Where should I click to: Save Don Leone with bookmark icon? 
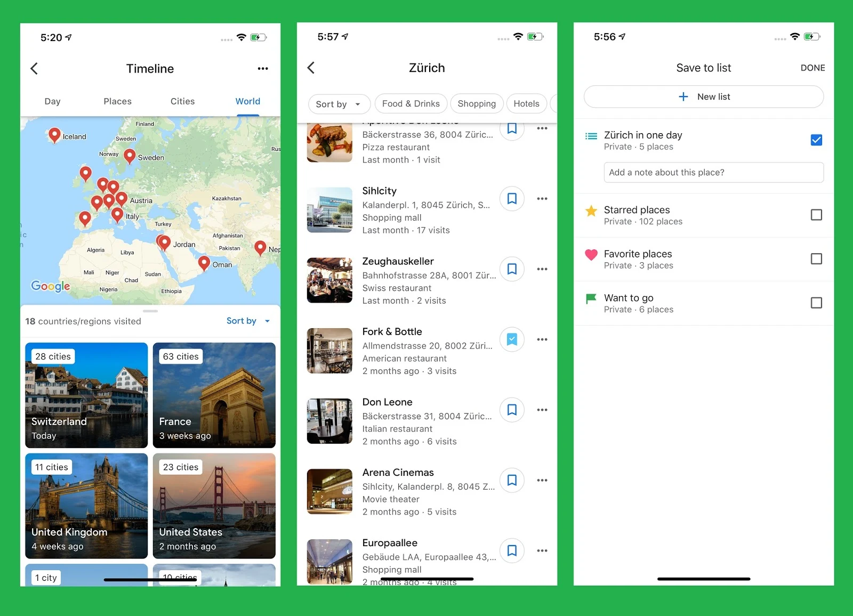point(512,410)
